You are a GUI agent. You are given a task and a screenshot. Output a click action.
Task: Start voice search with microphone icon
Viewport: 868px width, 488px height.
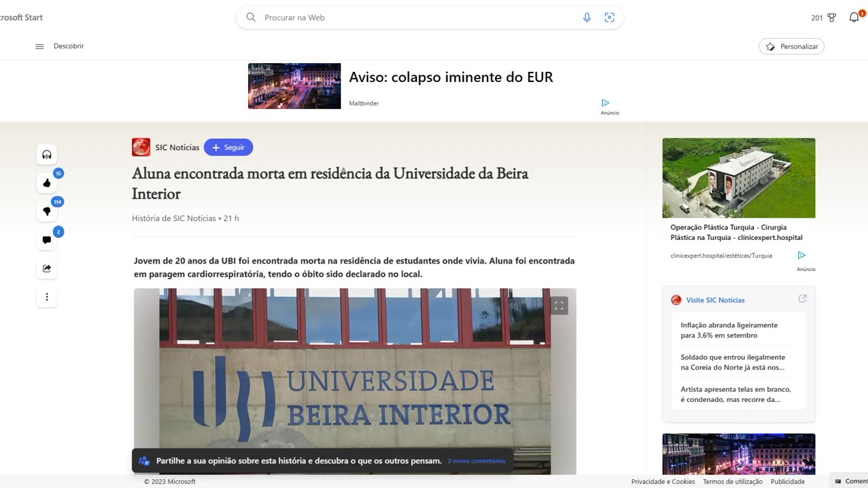587,18
